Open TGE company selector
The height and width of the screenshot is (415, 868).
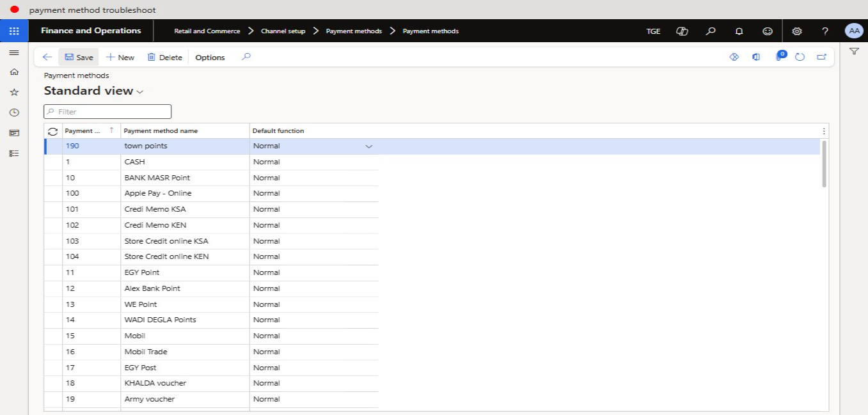(653, 31)
